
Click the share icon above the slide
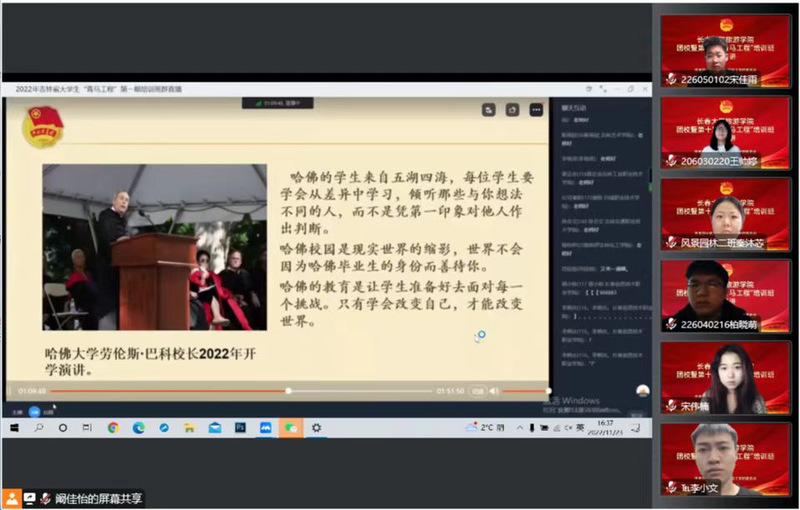pyautogui.click(x=512, y=110)
